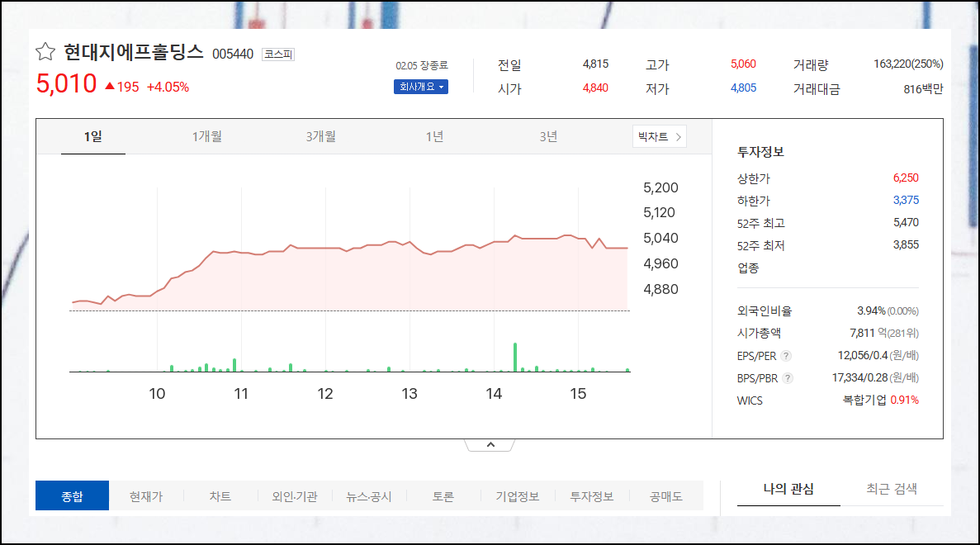
Task: Click 거래대금 value 816백만
Action: pyautogui.click(x=923, y=88)
